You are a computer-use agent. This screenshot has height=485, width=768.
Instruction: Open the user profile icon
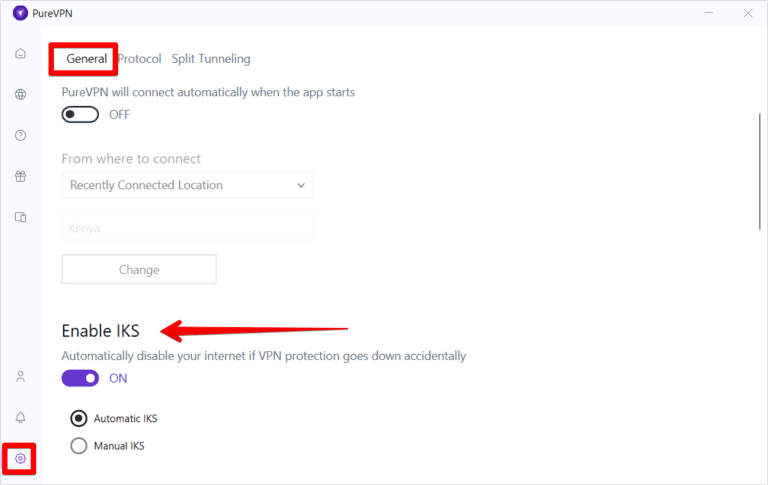pos(20,377)
